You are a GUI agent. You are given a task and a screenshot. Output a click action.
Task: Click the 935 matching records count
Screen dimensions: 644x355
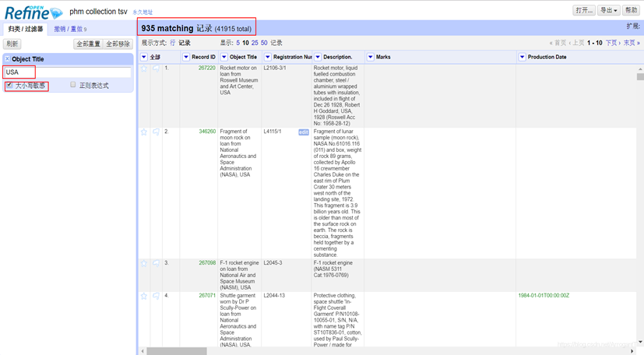point(196,28)
